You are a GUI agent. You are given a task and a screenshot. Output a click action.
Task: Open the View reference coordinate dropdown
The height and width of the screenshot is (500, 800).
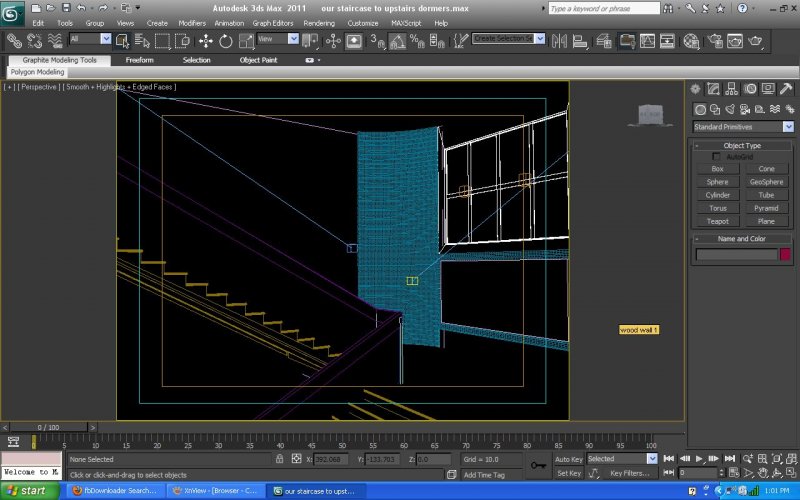[278, 39]
